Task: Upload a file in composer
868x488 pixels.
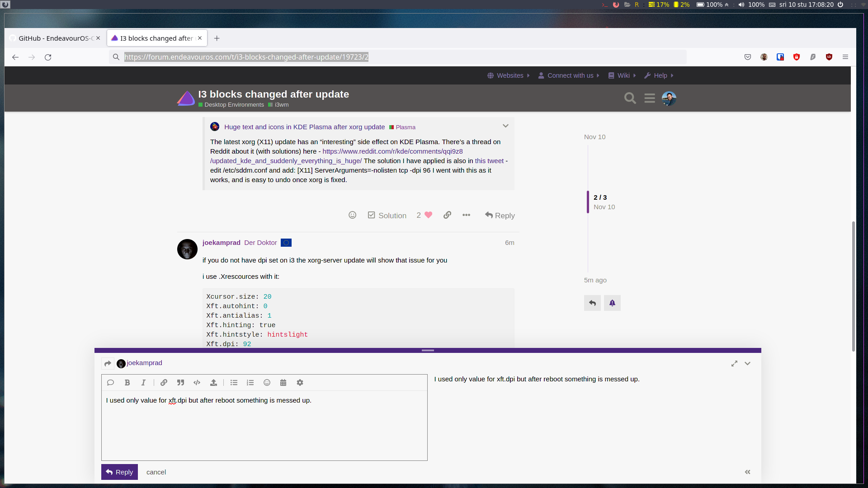Action: 213,383
